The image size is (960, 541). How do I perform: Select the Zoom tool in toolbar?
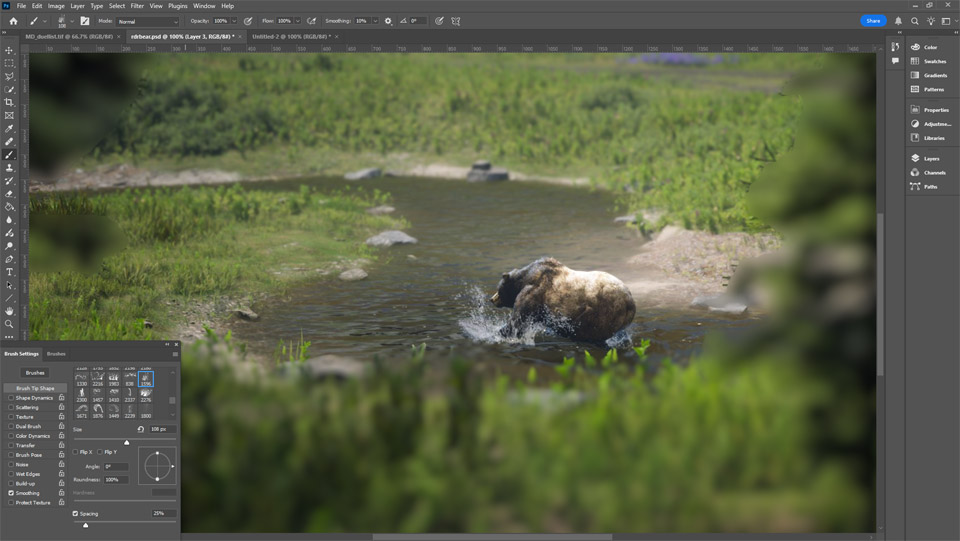[10, 324]
